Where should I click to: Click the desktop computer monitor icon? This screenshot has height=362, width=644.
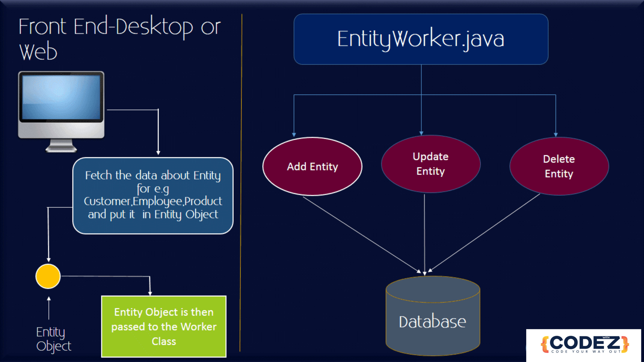(61, 112)
